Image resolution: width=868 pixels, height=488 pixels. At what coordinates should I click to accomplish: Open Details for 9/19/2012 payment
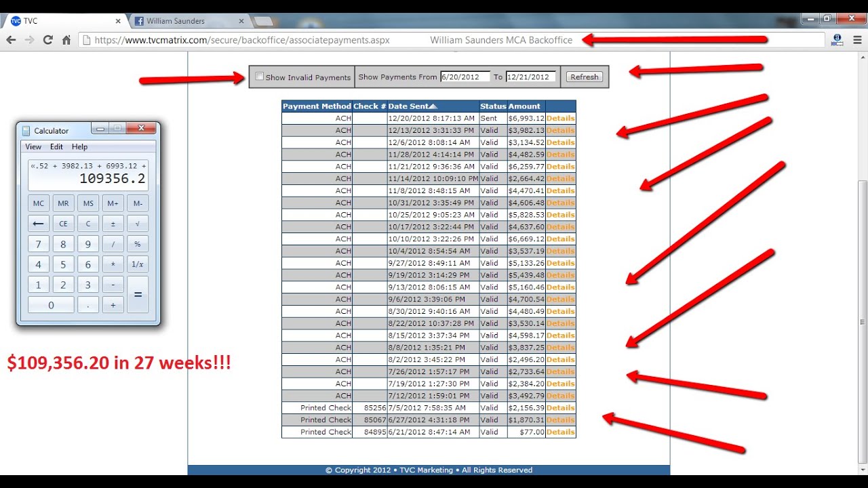point(561,275)
